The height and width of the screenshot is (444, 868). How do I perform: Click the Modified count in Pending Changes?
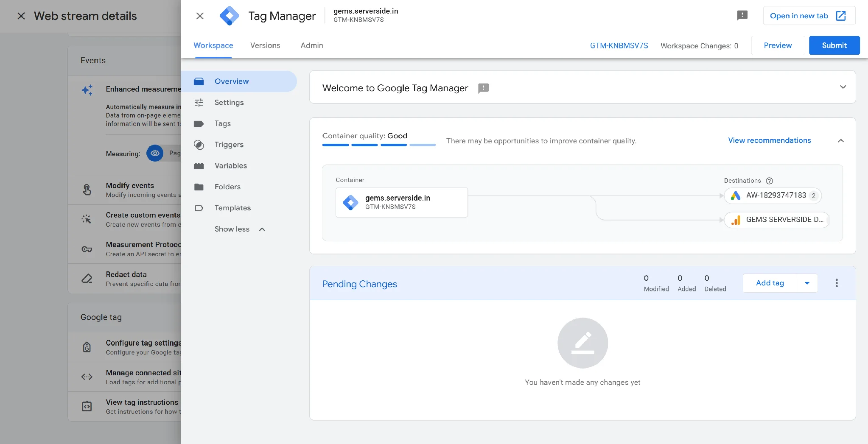click(656, 283)
